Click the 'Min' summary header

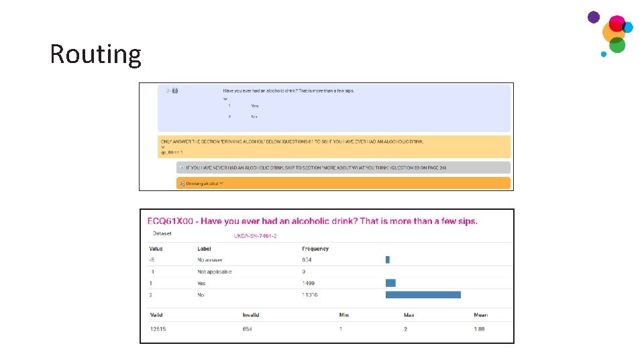tap(343, 315)
